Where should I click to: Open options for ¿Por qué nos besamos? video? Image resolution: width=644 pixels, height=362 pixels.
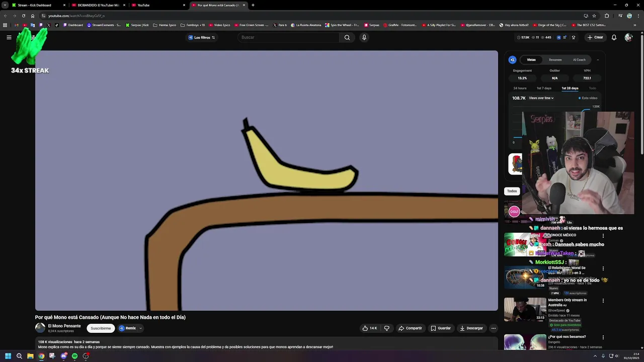[x=603, y=337]
